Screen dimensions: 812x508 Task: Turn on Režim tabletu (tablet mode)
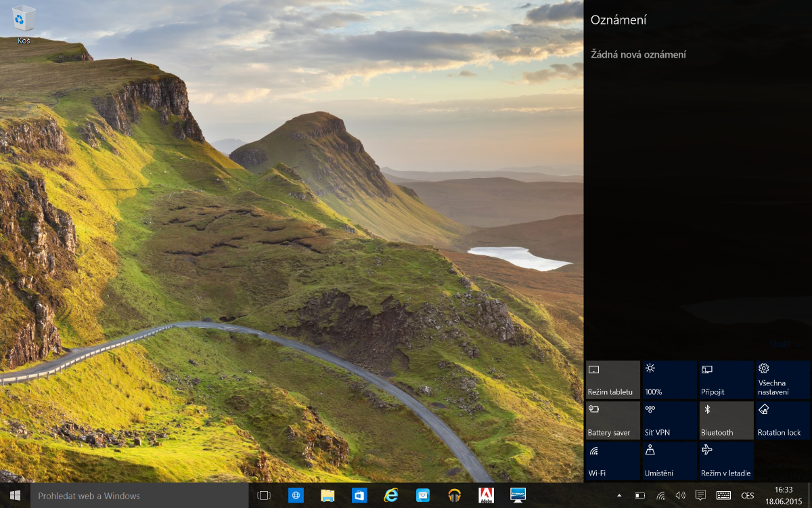[612, 379]
